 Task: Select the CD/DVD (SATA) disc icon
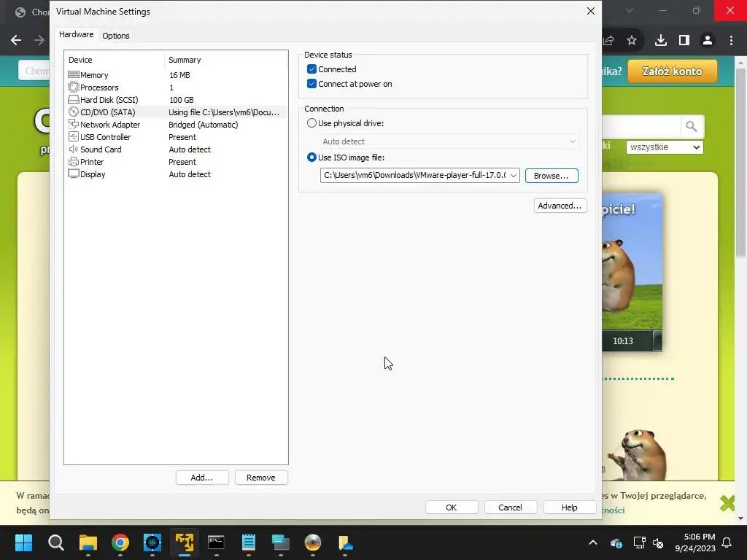click(74, 112)
